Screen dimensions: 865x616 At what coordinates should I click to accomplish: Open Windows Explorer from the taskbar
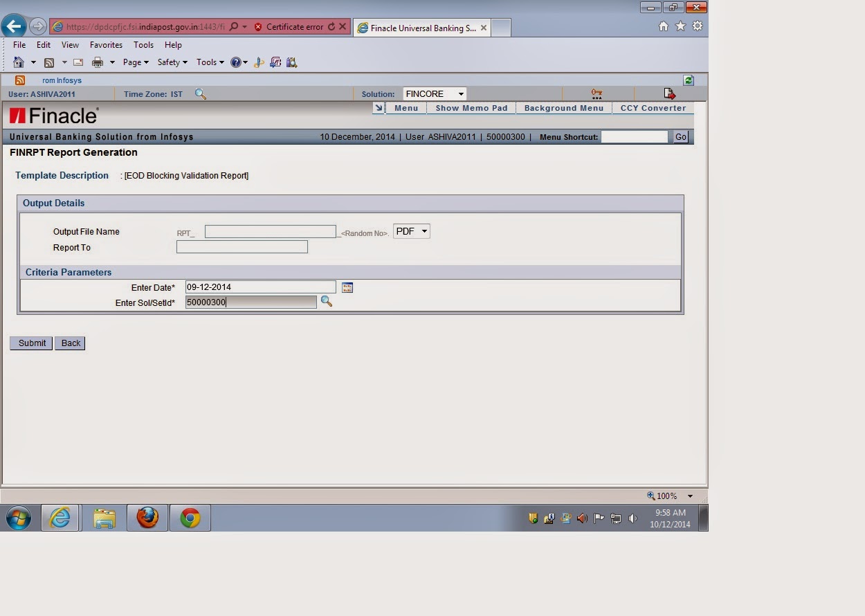tap(104, 518)
